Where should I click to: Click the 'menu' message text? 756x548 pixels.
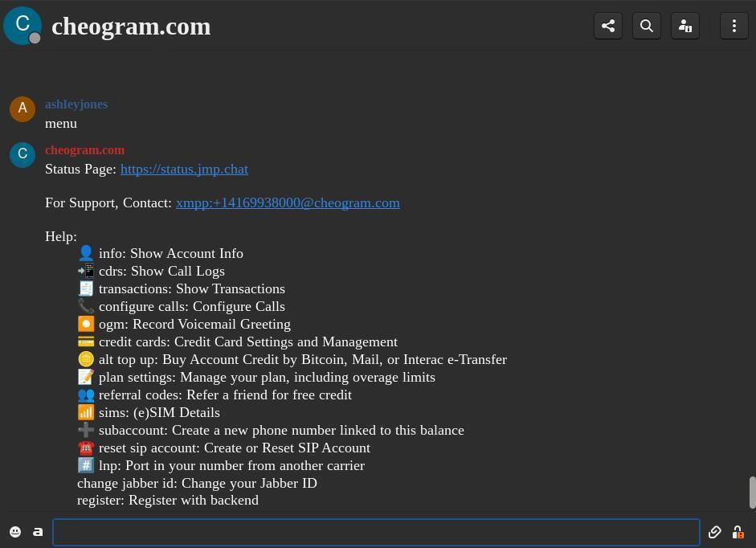pos(61,124)
